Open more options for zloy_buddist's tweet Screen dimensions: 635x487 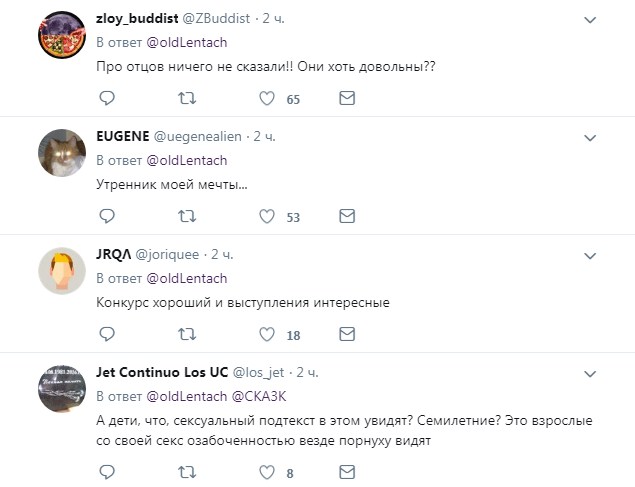click(590, 19)
